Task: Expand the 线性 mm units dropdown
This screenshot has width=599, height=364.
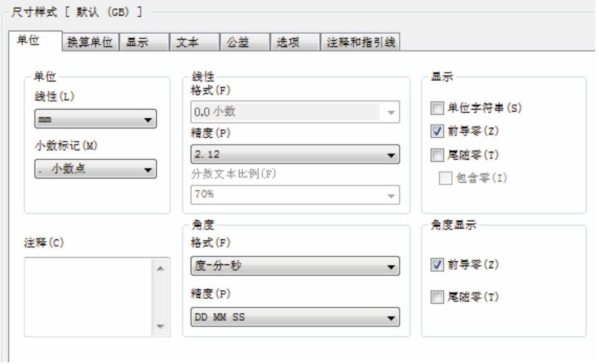Action: [x=95, y=119]
